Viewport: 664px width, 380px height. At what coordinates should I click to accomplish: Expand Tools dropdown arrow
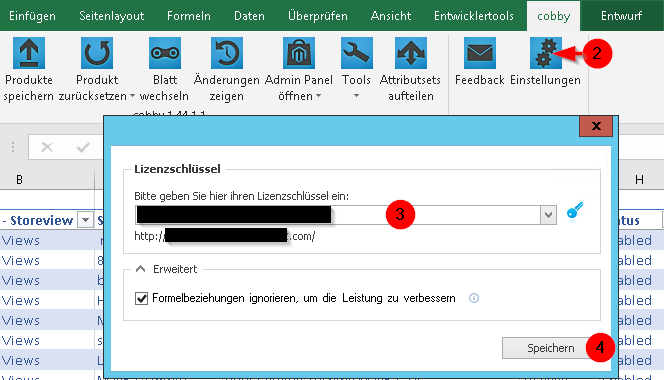pos(357,96)
